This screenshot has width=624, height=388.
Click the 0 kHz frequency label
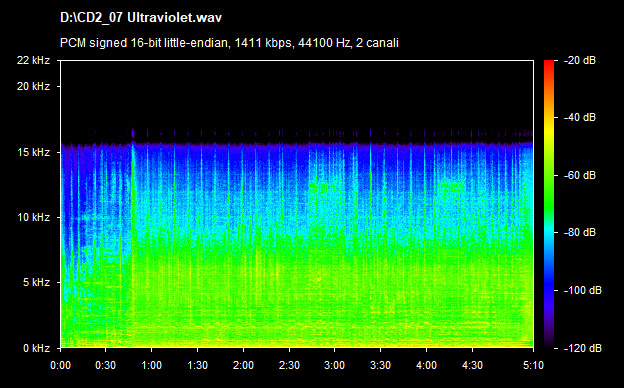click(36, 348)
